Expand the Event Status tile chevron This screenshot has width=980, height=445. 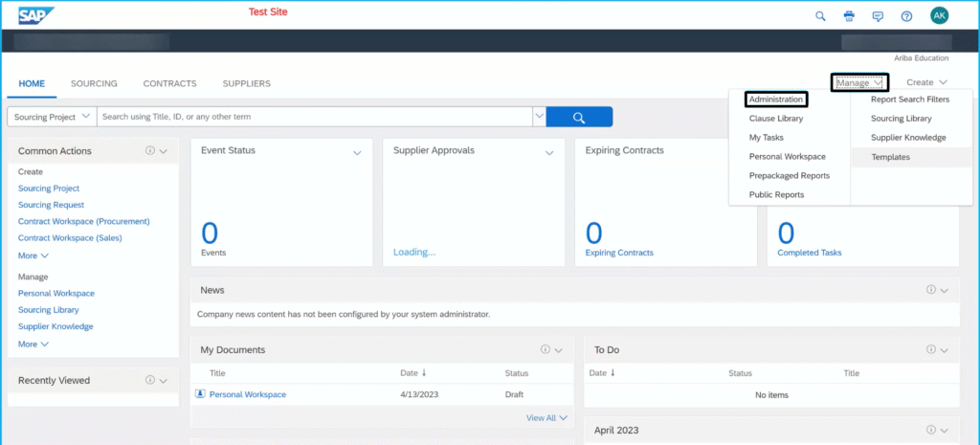coord(357,153)
